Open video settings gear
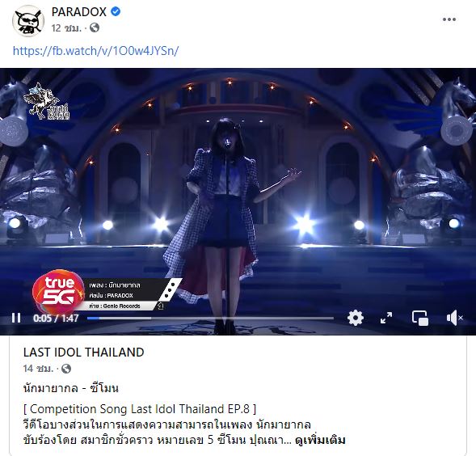The height and width of the screenshot is (456, 476). (355, 318)
